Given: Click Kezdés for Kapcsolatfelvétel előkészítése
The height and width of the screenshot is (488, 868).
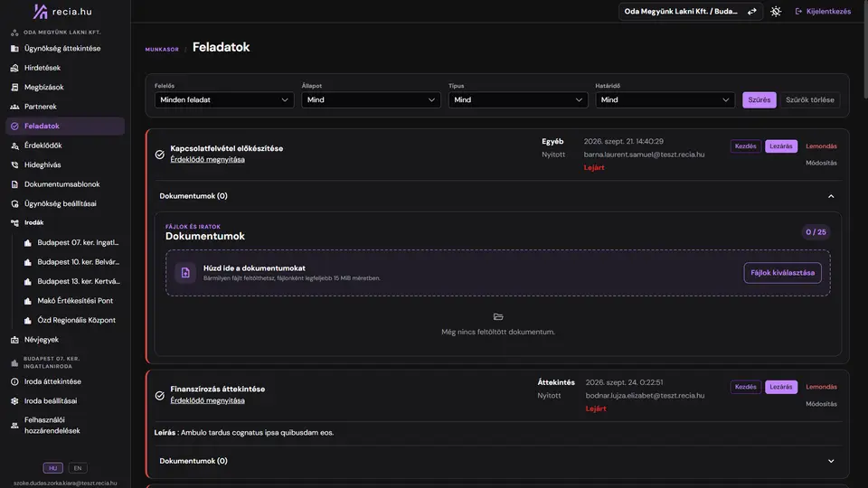Looking at the screenshot, I should (746, 146).
